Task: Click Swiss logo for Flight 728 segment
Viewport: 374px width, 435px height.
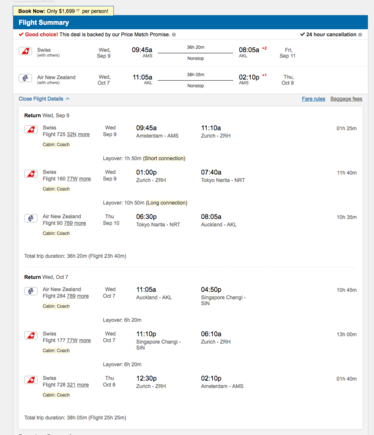Action: pyautogui.click(x=31, y=380)
